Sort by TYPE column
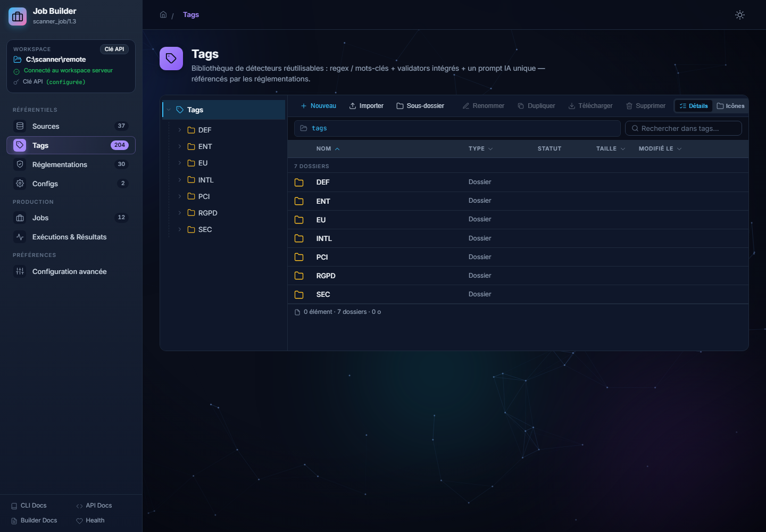The image size is (766, 532). click(x=480, y=148)
